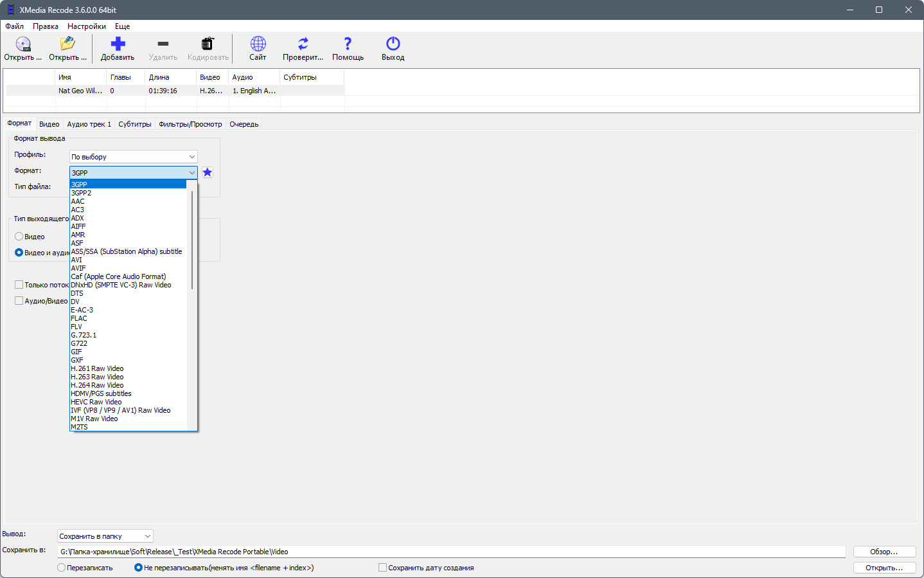Image resolution: width=924 pixels, height=578 pixels.
Task: Choose HEVC Raw Video format
Action: click(128, 402)
